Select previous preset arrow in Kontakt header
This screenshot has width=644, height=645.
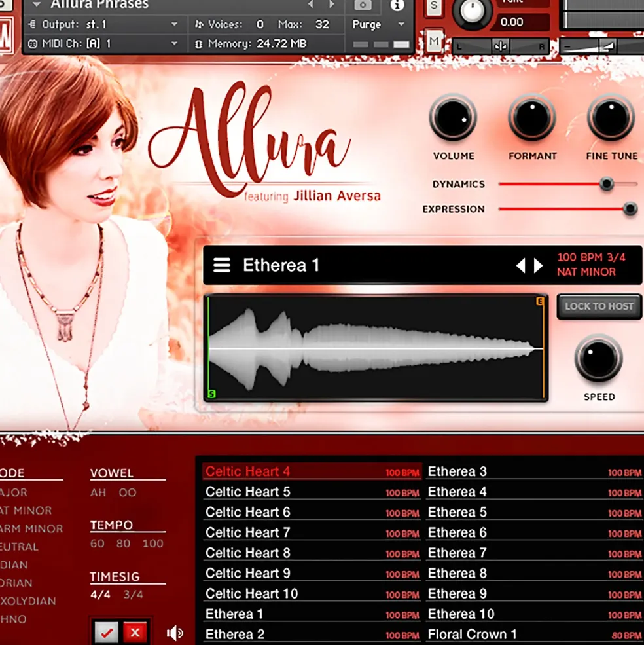point(311,5)
